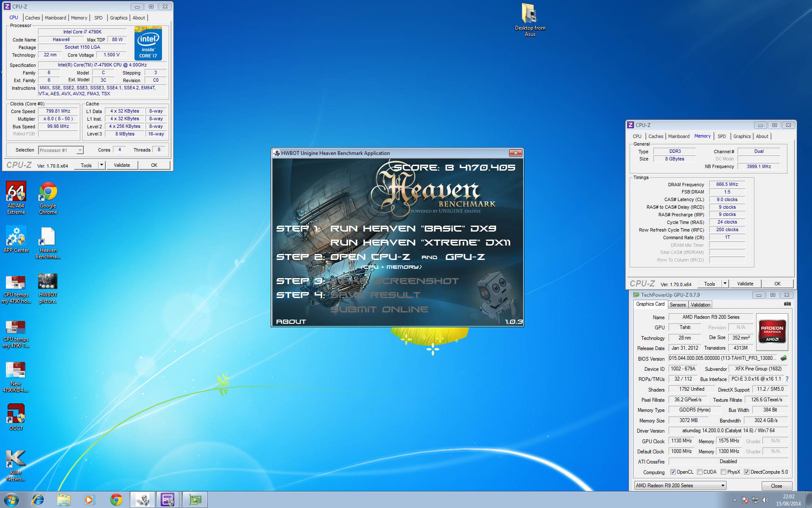
Task: Click the GPU-Z BIOS save chip icon
Action: (784, 358)
